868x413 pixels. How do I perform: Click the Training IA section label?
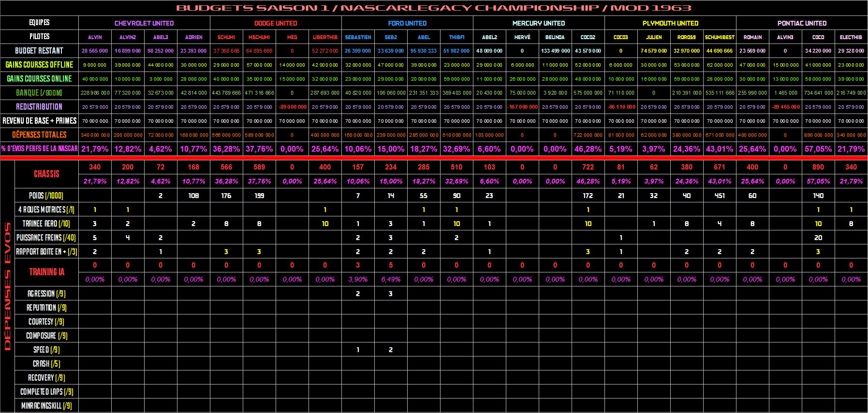pyautogui.click(x=46, y=272)
